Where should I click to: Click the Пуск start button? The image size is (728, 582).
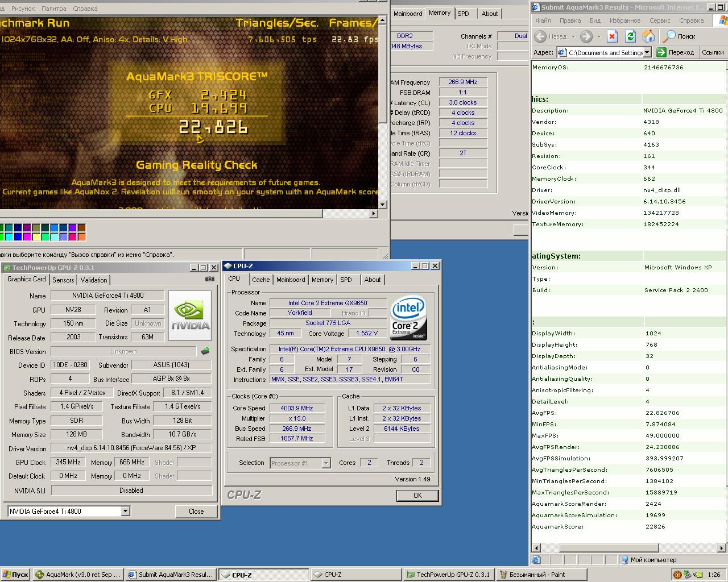15,575
